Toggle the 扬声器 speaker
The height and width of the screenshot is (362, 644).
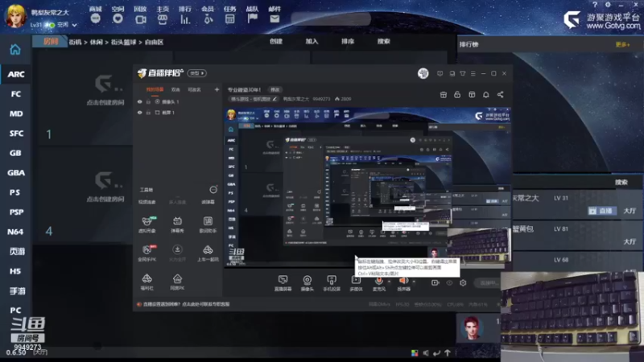click(x=403, y=283)
